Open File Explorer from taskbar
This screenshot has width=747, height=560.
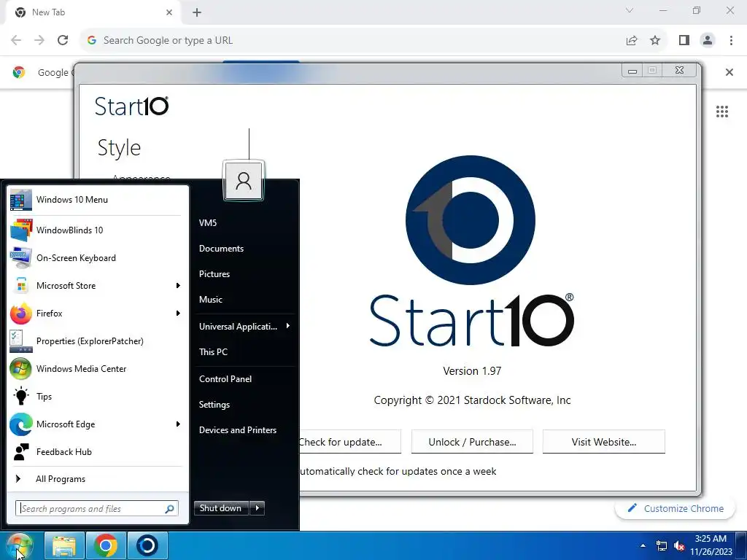(64, 545)
